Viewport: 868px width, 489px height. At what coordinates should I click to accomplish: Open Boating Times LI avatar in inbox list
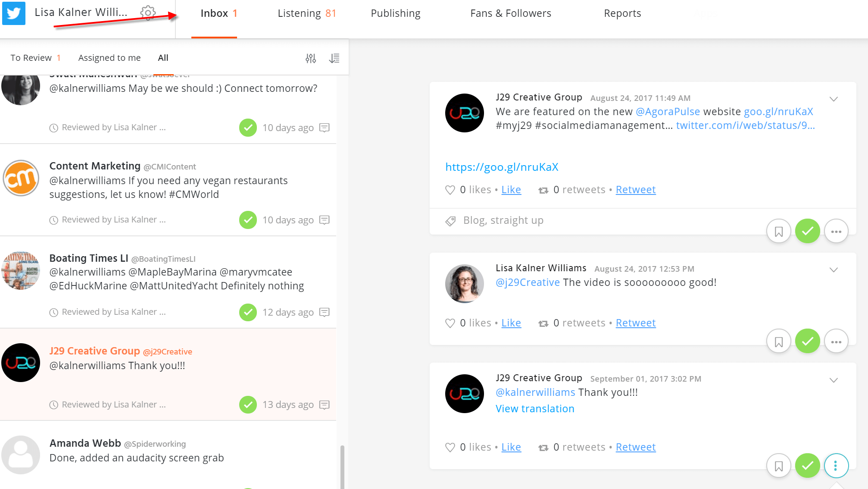pyautogui.click(x=21, y=270)
